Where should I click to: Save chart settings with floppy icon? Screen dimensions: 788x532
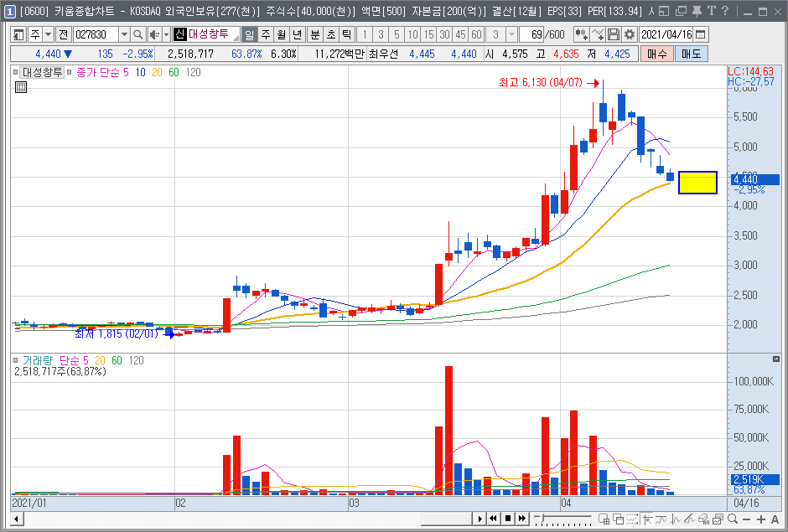click(613, 34)
